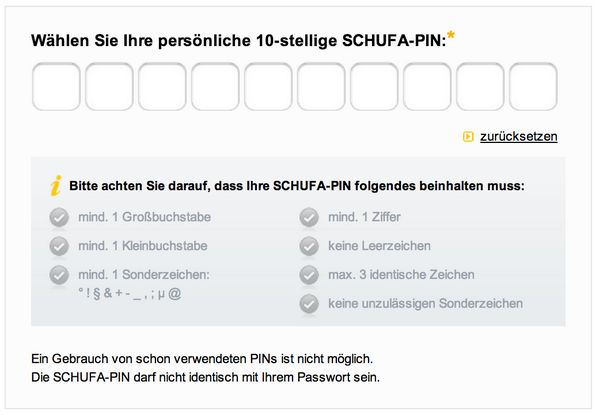599x415 pixels.
Task: Click the fifth PIN character box
Action: tap(268, 87)
